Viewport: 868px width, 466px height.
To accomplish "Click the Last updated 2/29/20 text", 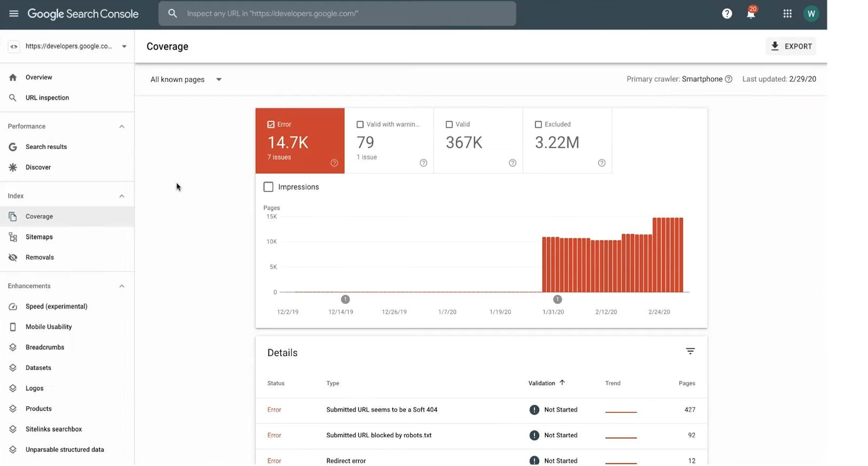I will (779, 79).
